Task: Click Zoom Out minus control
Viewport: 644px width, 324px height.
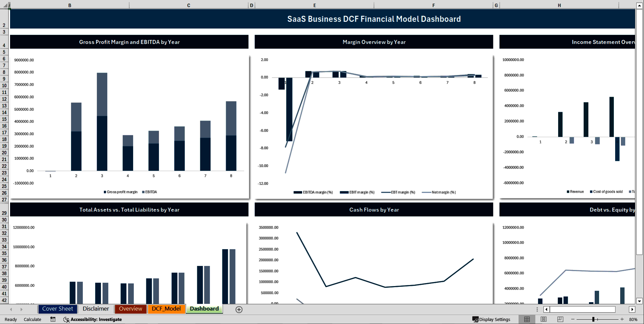Action: pyautogui.click(x=573, y=319)
